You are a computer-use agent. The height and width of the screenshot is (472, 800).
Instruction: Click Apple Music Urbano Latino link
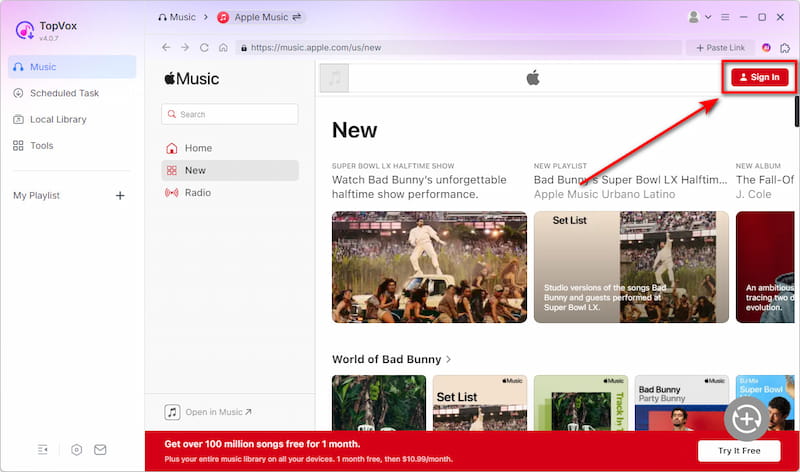pos(604,194)
